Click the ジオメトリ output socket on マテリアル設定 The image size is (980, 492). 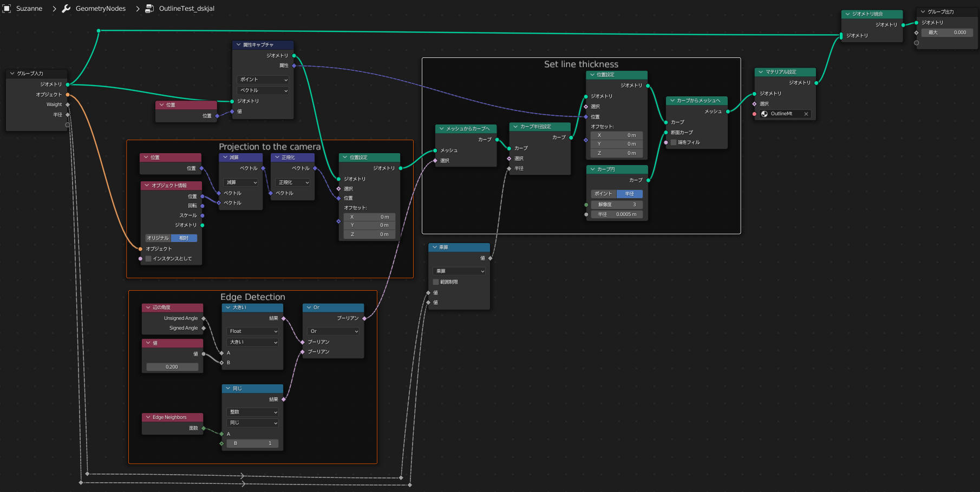(816, 83)
